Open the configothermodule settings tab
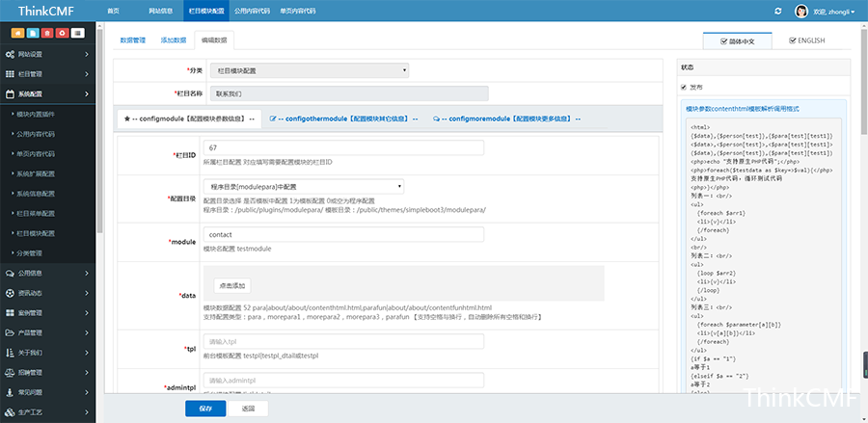Screen dimensions: 868x423 (343, 119)
